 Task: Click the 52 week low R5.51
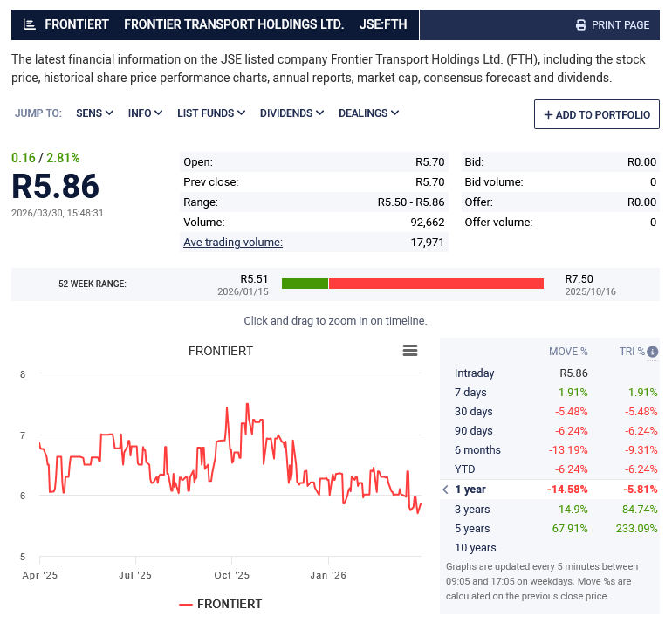pyautogui.click(x=254, y=279)
